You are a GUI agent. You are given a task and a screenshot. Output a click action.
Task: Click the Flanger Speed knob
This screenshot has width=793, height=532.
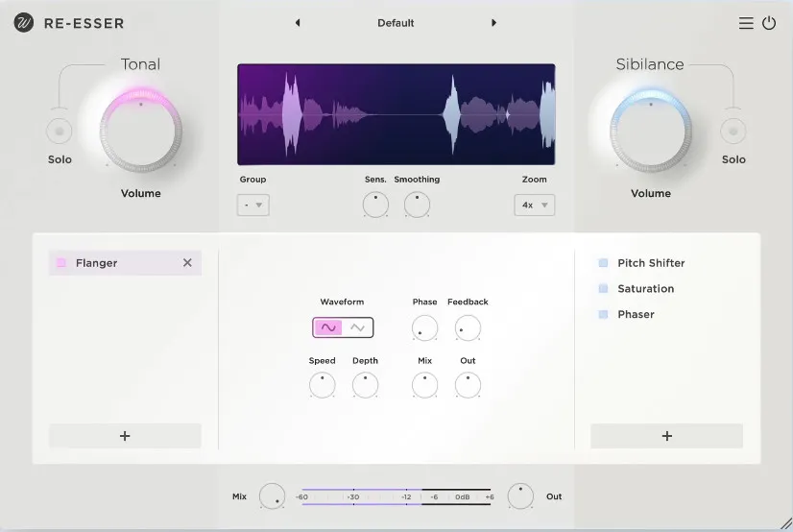pos(323,385)
